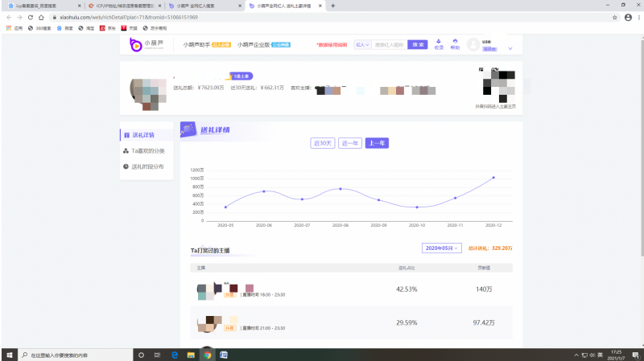The height and width of the screenshot is (361, 644).
Task: Bookmark this page with star icon
Action: point(615,17)
